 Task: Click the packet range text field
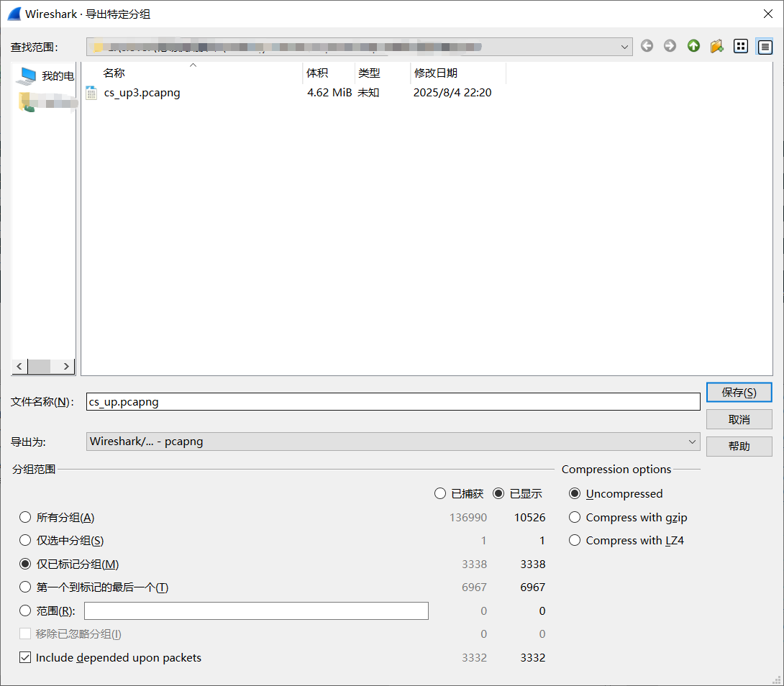coord(256,610)
